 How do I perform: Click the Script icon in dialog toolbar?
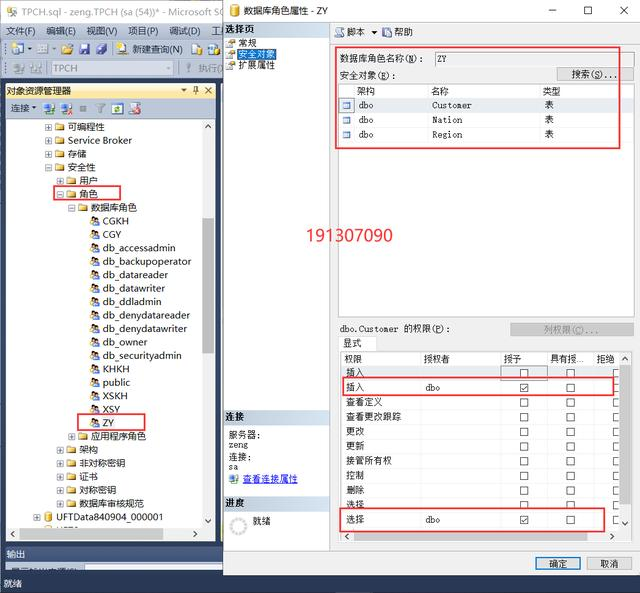tap(339, 32)
